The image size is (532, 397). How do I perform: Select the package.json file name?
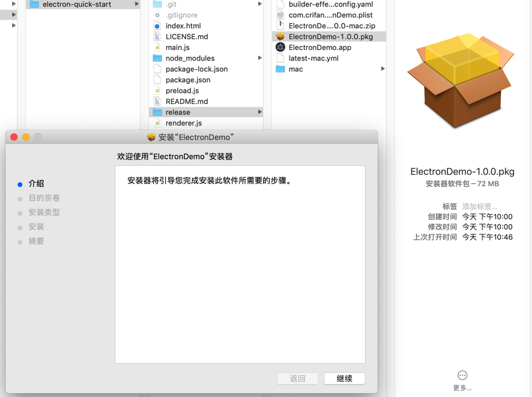click(188, 80)
